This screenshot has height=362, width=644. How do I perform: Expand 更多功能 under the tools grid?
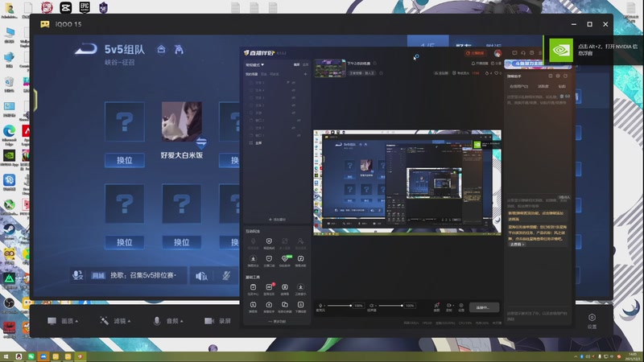click(277, 321)
